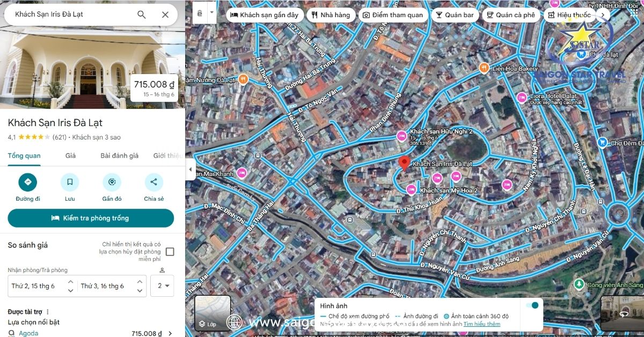Viewport: 644px width, 337px height.
Task: Switch to the Giá tab
Action: (x=70, y=156)
